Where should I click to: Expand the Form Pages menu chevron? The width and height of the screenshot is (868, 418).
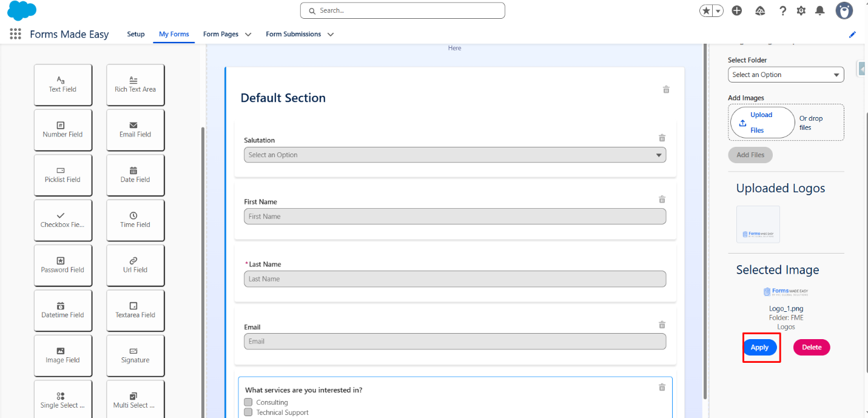click(248, 35)
